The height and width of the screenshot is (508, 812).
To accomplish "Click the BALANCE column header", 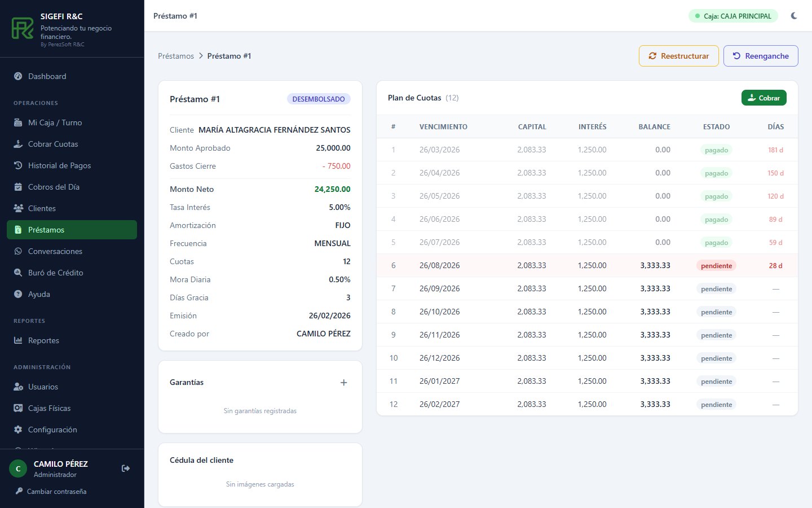I will click(x=654, y=127).
